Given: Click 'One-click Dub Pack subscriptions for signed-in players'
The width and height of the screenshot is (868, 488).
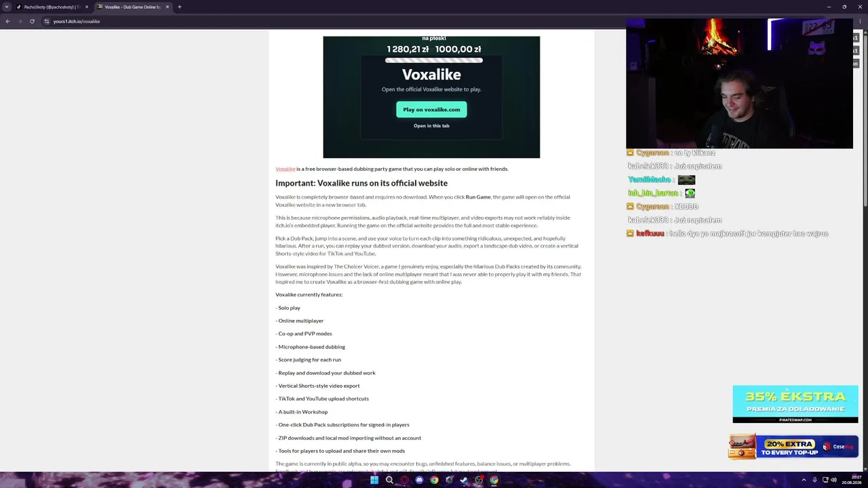Looking at the screenshot, I should (x=342, y=425).
